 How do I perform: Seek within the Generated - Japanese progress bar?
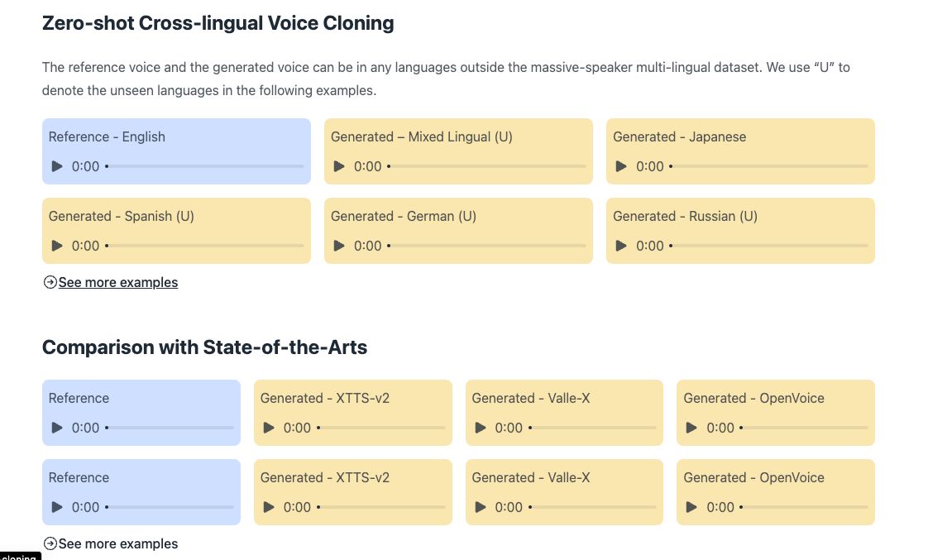click(x=769, y=166)
